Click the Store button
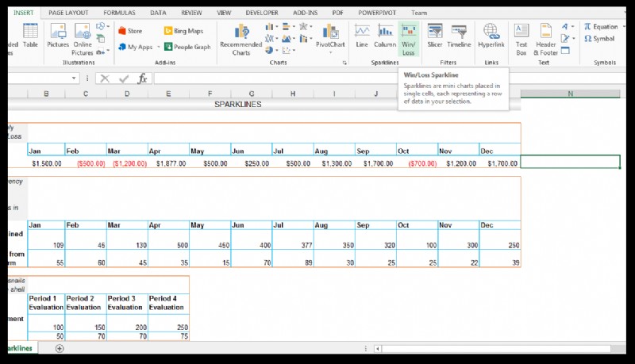Screen dimensions: 635x364 coord(130,31)
